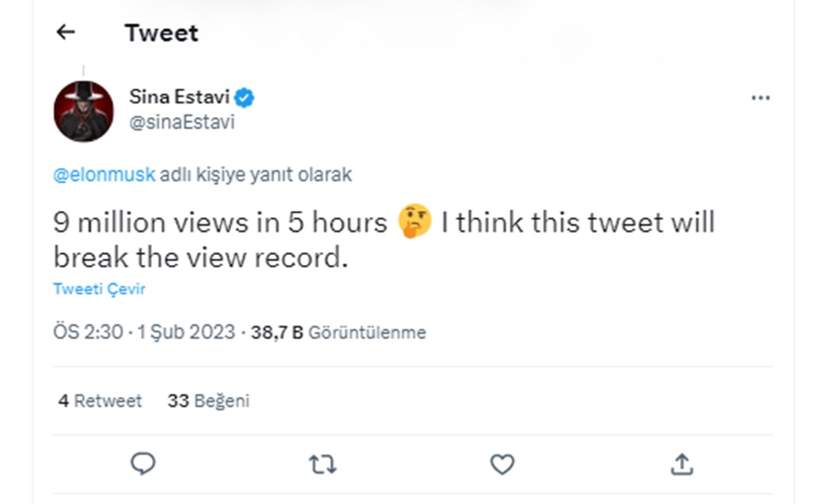830x504 pixels.
Task: Open Sina Estavi's profile picture
Action: (84, 111)
